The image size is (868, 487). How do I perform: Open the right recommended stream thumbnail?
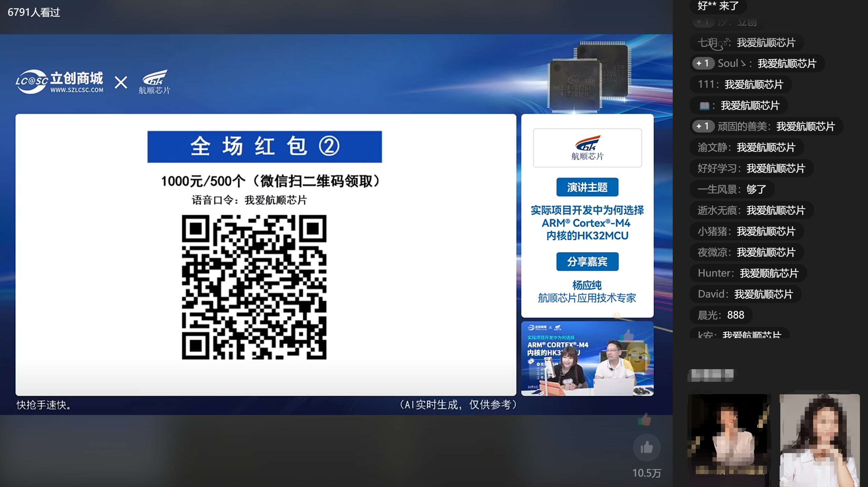(x=819, y=440)
